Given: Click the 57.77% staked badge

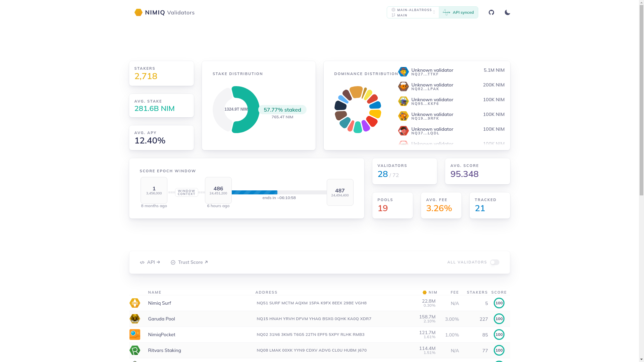Looking at the screenshot, I should tap(282, 110).
